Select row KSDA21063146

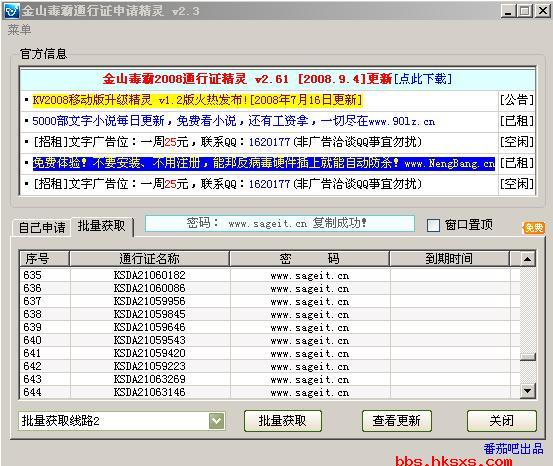[x=270, y=392]
